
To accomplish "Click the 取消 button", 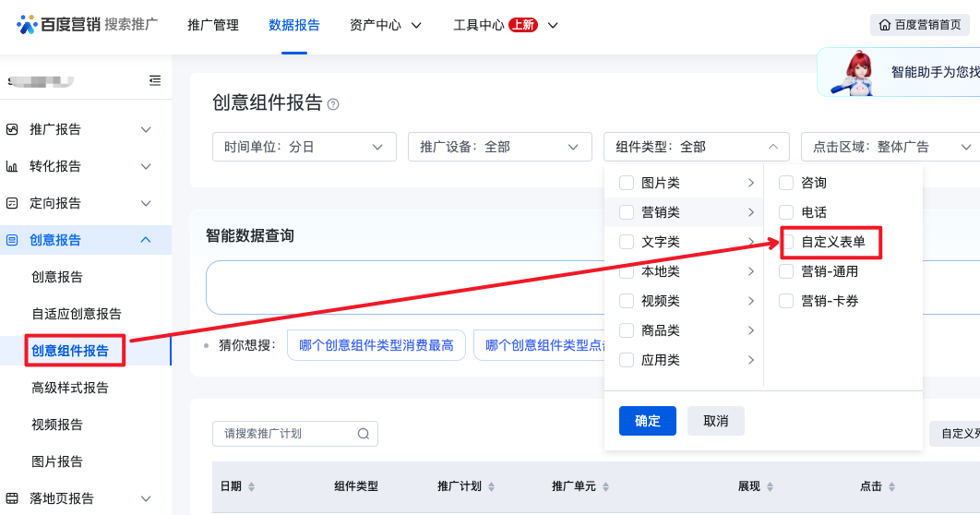I will [x=715, y=421].
